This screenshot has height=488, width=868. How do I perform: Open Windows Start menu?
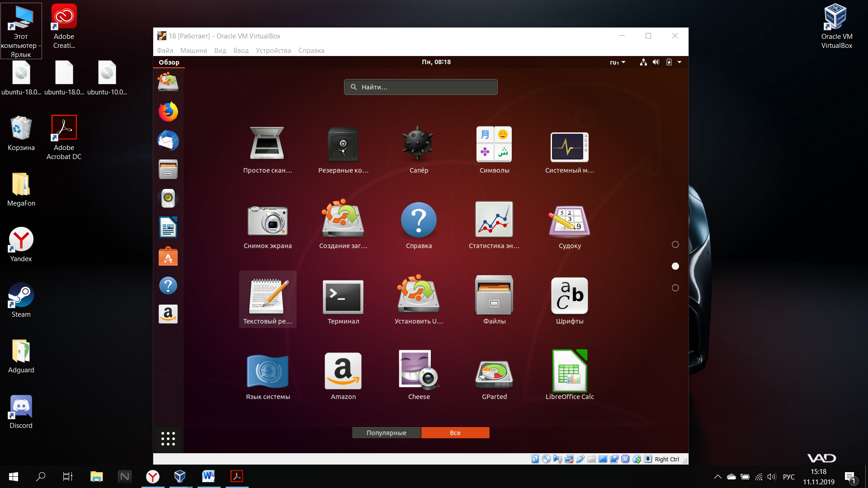(14, 477)
